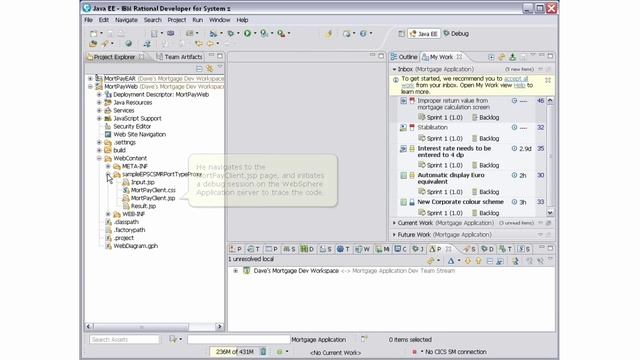640x360 pixels.
Task: Open the Run button dropdown arrow
Action: pos(255,33)
